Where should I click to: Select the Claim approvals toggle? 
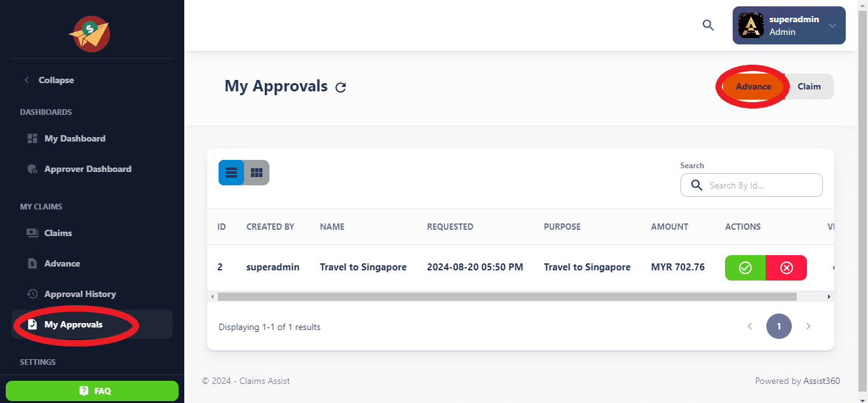click(x=809, y=87)
